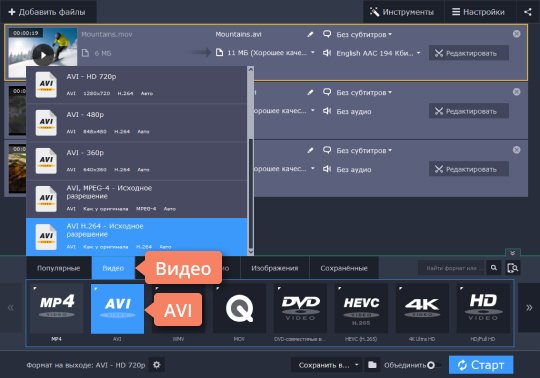Open the Инструменты tools menu
The image size is (540, 378).
[x=402, y=12]
